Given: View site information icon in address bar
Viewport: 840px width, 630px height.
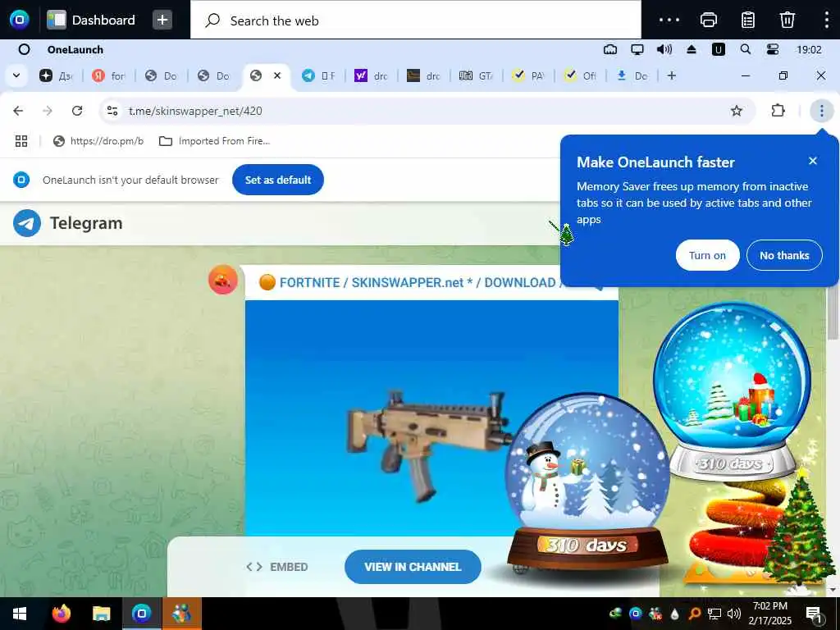Looking at the screenshot, I should point(112,111).
